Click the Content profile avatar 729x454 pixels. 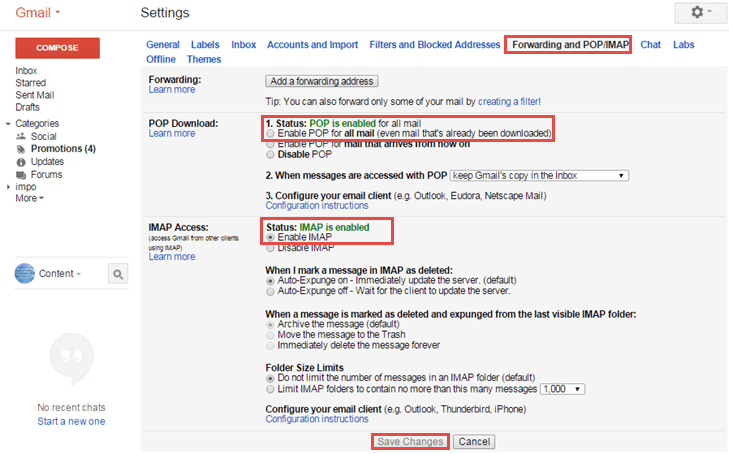[25, 273]
